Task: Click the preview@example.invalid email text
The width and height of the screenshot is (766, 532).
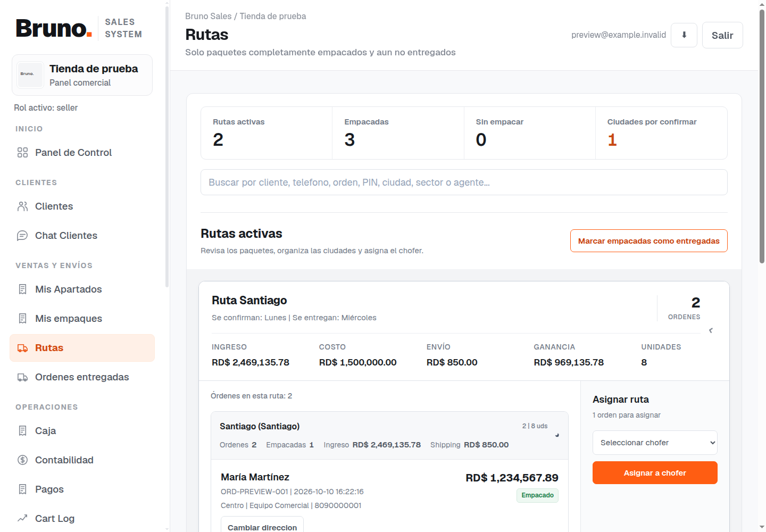Action: point(619,35)
